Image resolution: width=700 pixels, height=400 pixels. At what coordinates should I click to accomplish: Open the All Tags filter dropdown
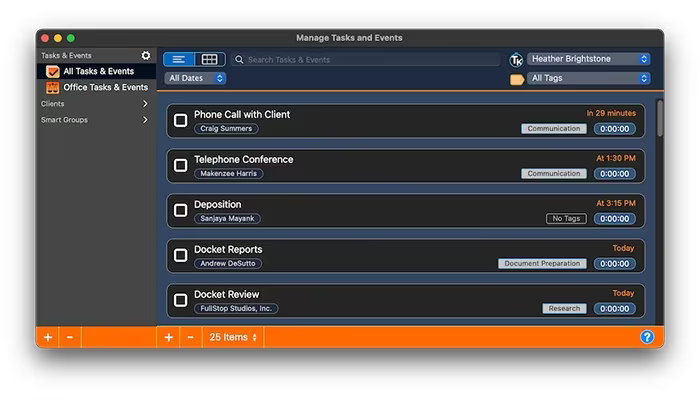click(588, 78)
